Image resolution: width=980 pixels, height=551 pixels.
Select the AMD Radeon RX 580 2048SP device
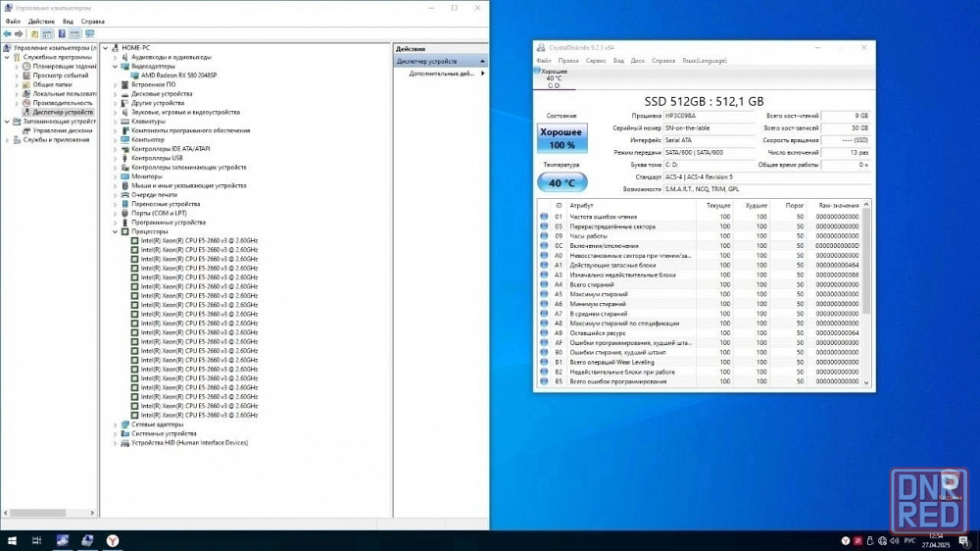tap(178, 75)
